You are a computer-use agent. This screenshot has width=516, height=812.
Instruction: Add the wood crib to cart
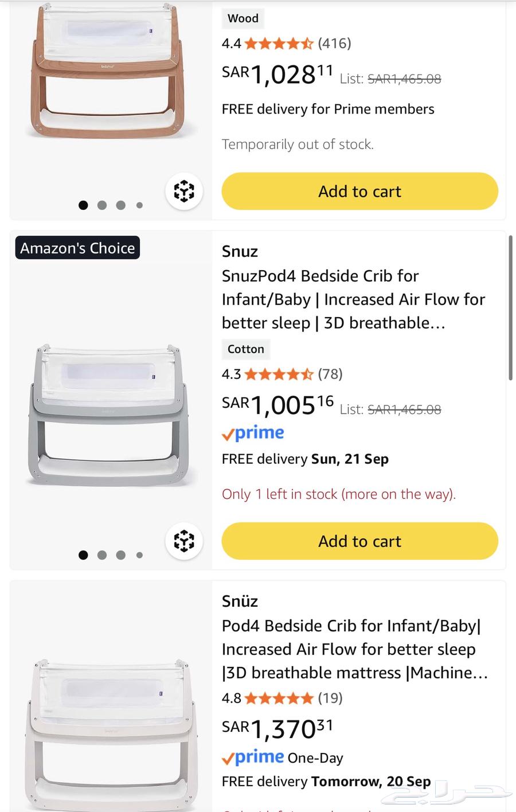(x=359, y=191)
